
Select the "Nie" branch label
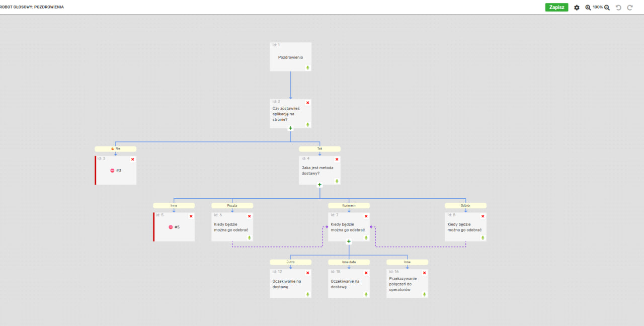click(x=116, y=149)
